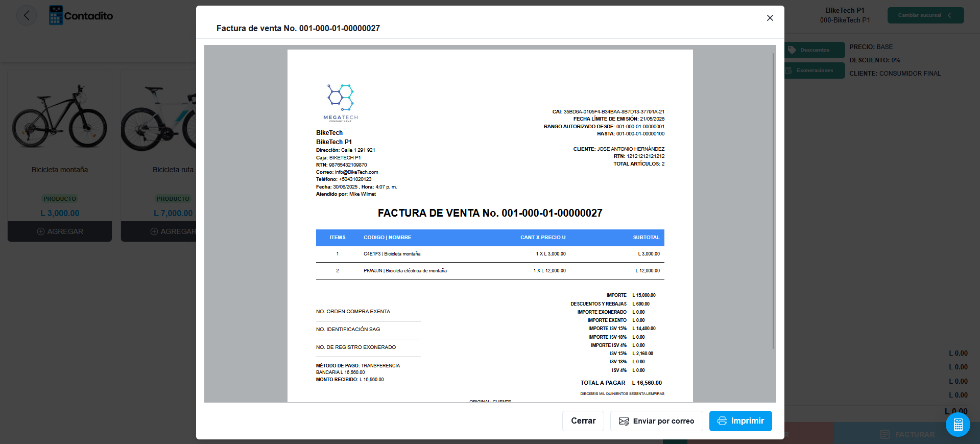Click the email 'info@BikeTech.com'
980x444 pixels.
[356, 172]
